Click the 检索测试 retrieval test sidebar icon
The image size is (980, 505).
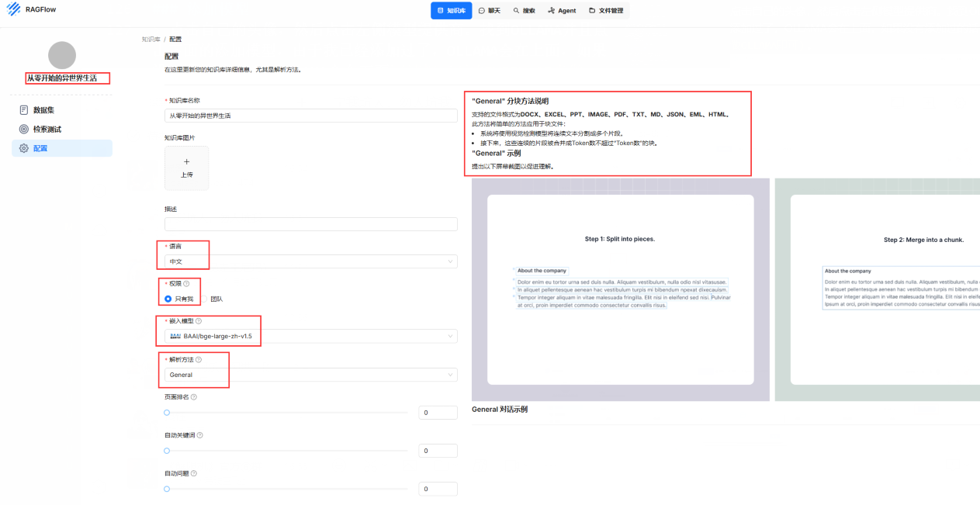[24, 129]
